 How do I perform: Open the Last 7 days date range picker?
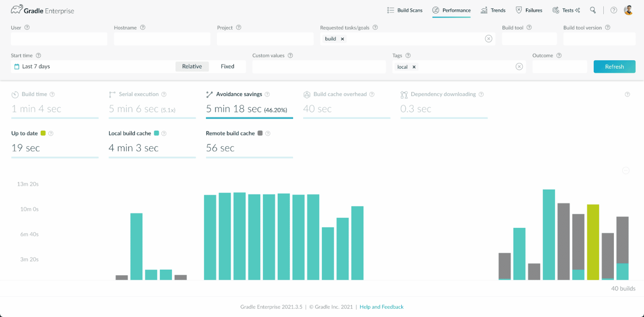coord(36,66)
